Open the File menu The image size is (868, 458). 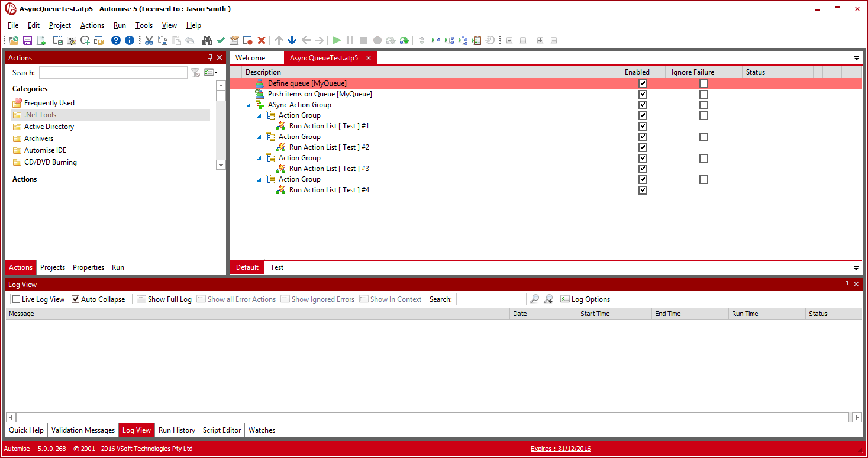tap(13, 25)
